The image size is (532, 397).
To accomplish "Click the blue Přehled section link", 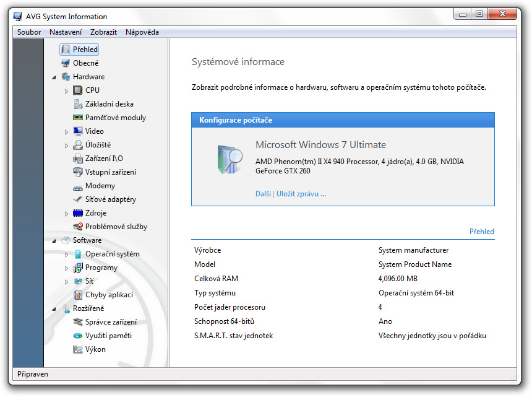I will (x=481, y=231).
